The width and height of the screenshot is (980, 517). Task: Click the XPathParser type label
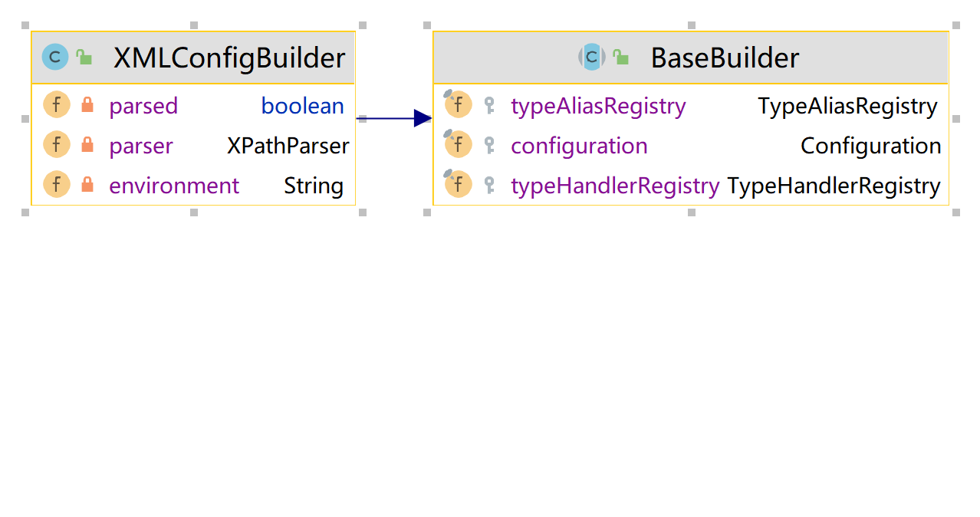(288, 146)
